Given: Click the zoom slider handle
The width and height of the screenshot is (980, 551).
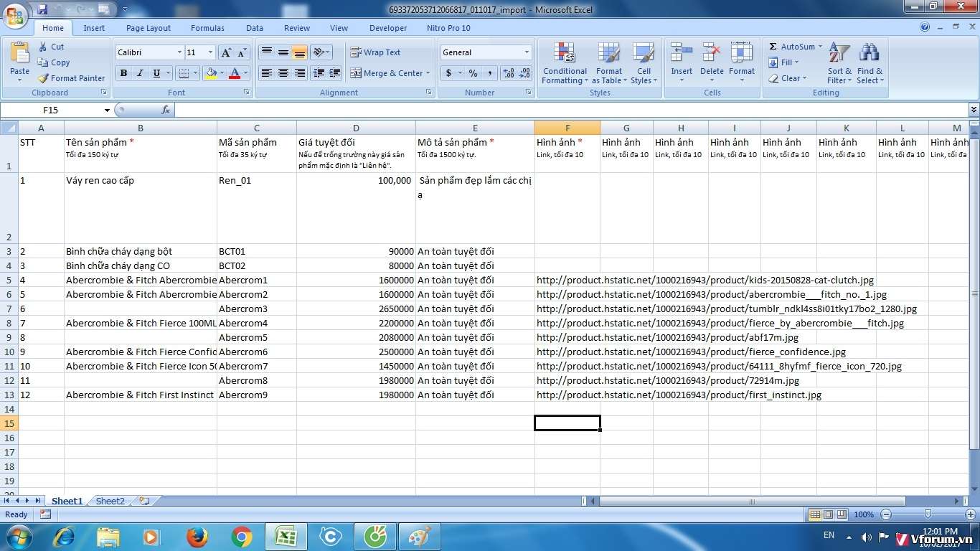Looking at the screenshot, I should click(x=928, y=514).
